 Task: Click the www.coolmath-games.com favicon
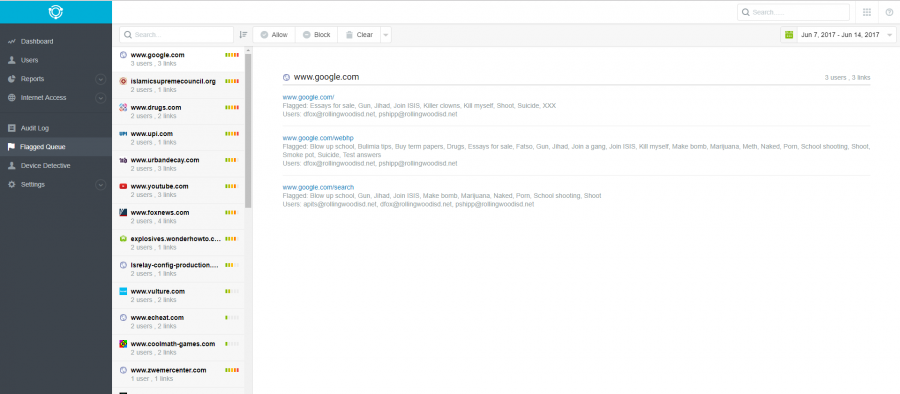(123, 343)
